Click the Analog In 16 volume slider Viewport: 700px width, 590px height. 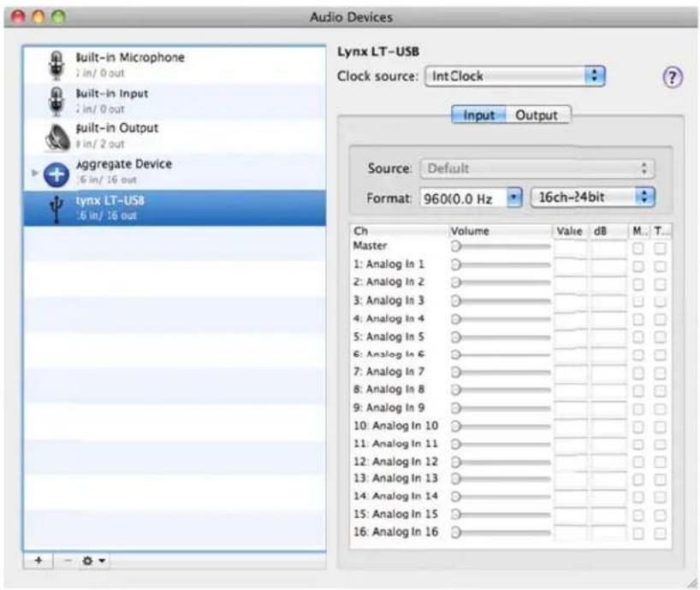(501, 532)
